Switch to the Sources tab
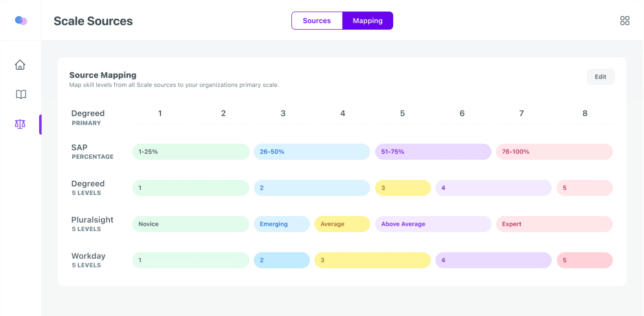Viewport: 644px width, 316px height. [x=317, y=21]
